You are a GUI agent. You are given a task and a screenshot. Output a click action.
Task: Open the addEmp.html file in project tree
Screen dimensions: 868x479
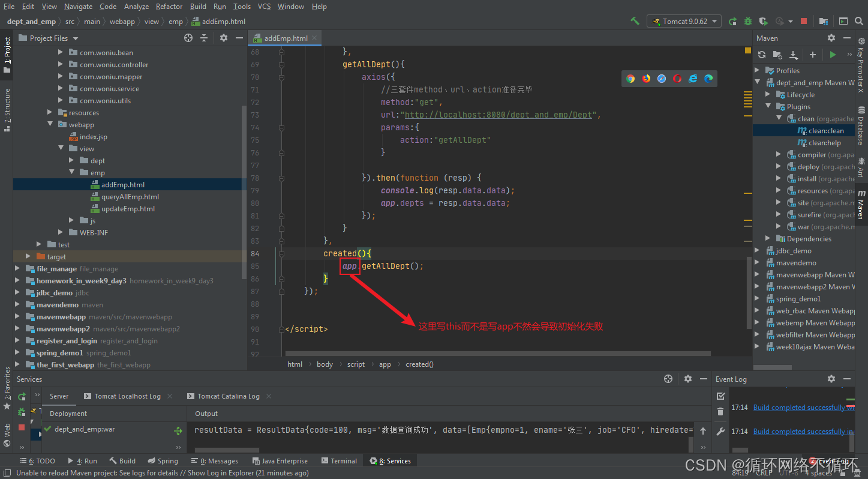click(122, 184)
